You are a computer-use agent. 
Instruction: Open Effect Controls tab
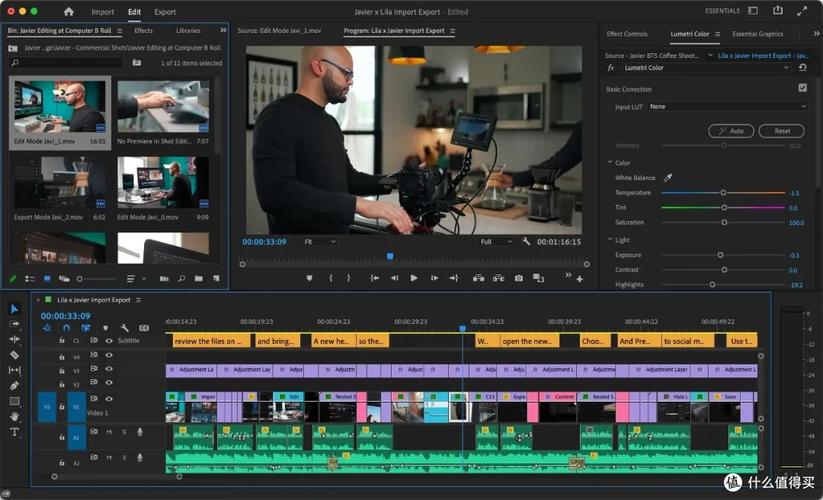[627, 34]
